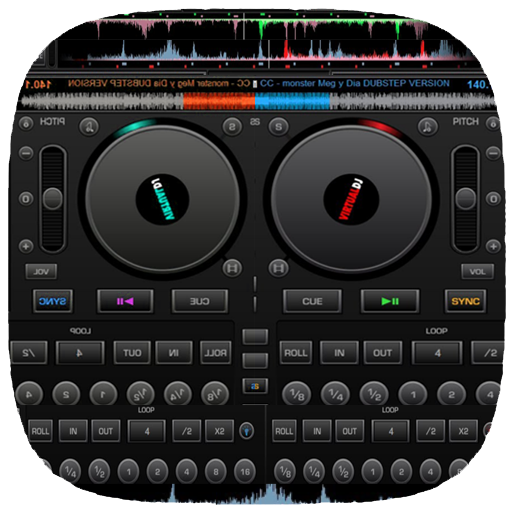This screenshot has width=512, height=512.
Task: Hit the orange SYNC button on the right deck
Action: 465,301
